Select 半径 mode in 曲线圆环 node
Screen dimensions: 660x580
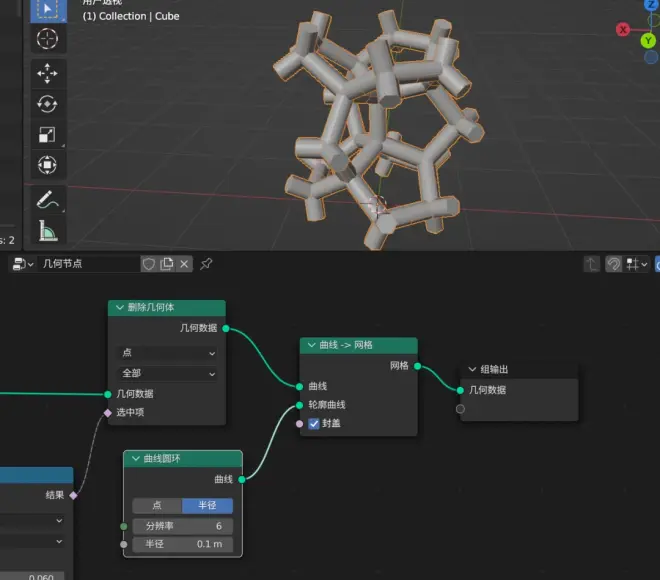point(207,506)
